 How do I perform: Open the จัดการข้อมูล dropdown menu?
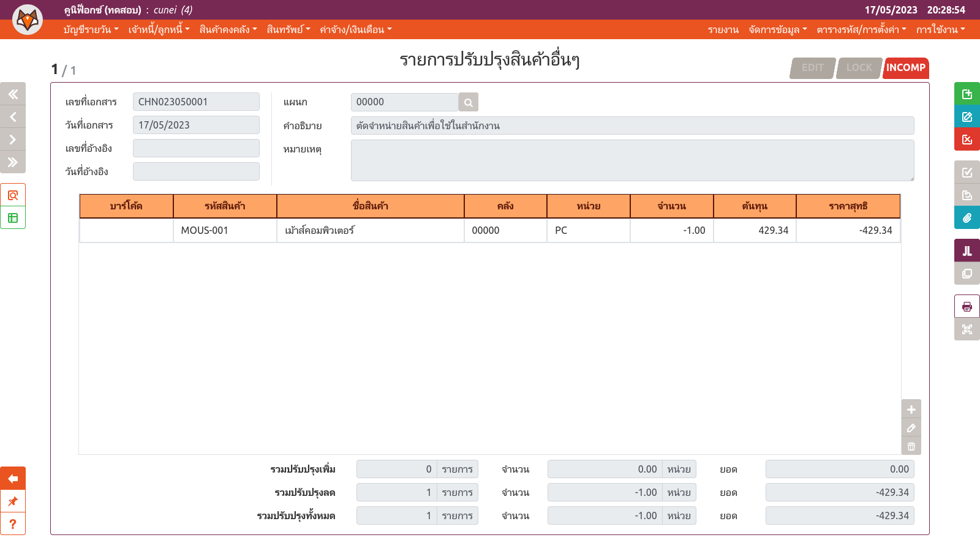coord(777,29)
